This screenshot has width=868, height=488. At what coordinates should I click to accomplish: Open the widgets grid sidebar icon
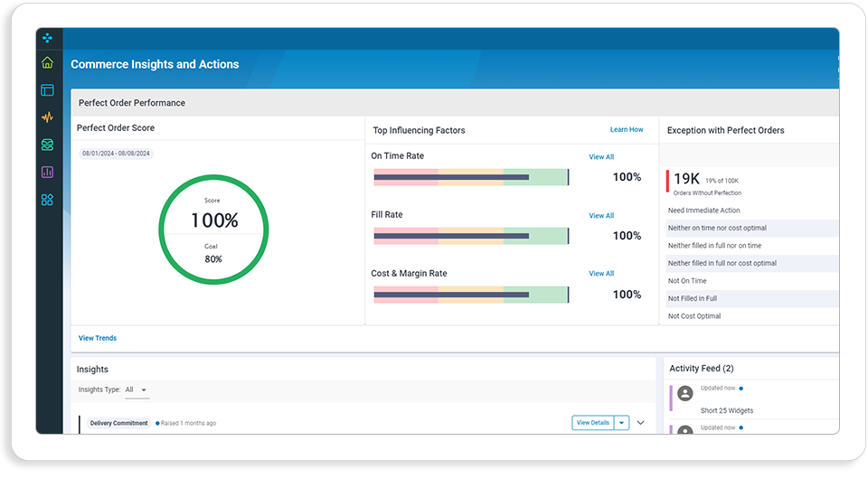pyautogui.click(x=48, y=200)
